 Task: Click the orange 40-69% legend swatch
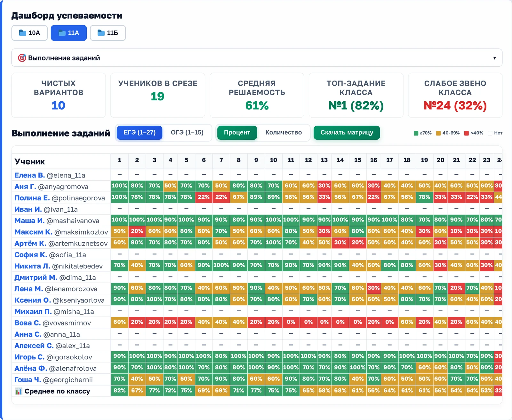tap(438, 133)
